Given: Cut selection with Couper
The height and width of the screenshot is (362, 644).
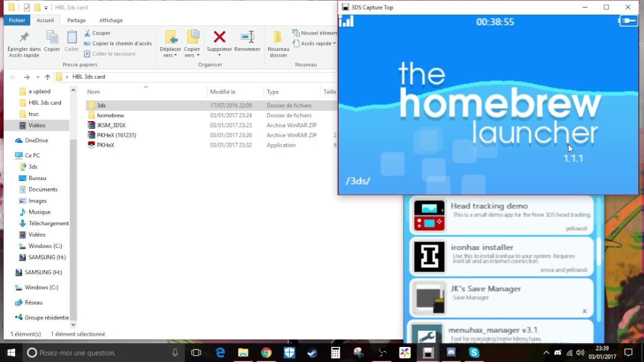Looking at the screenshot, I should 97,33.
